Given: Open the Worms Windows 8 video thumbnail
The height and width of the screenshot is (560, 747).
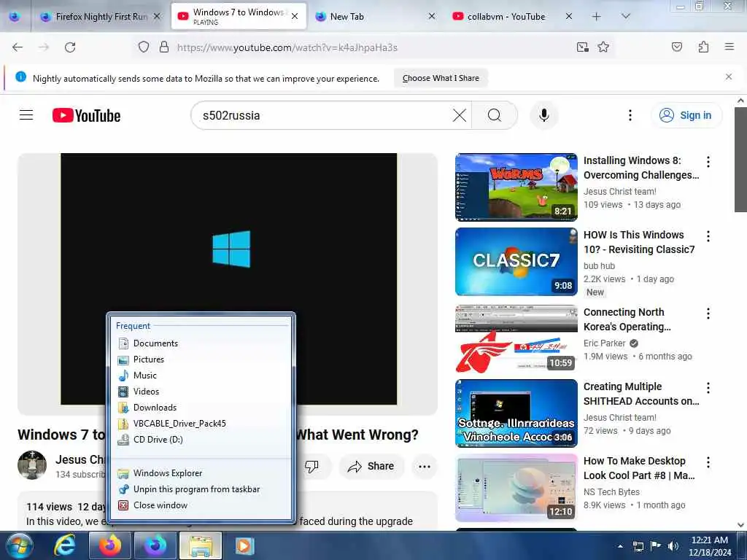Looking at the screenshot, I should point(516,187).
